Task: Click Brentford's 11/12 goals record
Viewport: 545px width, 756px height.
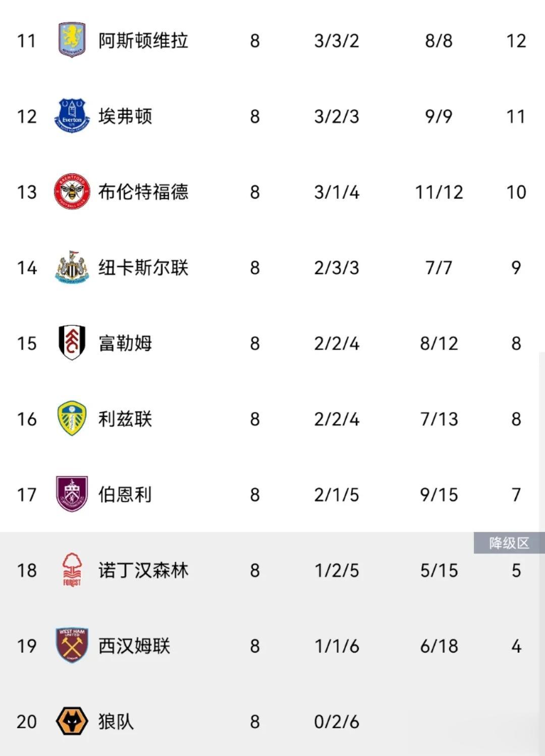Action: click(439, 192)
